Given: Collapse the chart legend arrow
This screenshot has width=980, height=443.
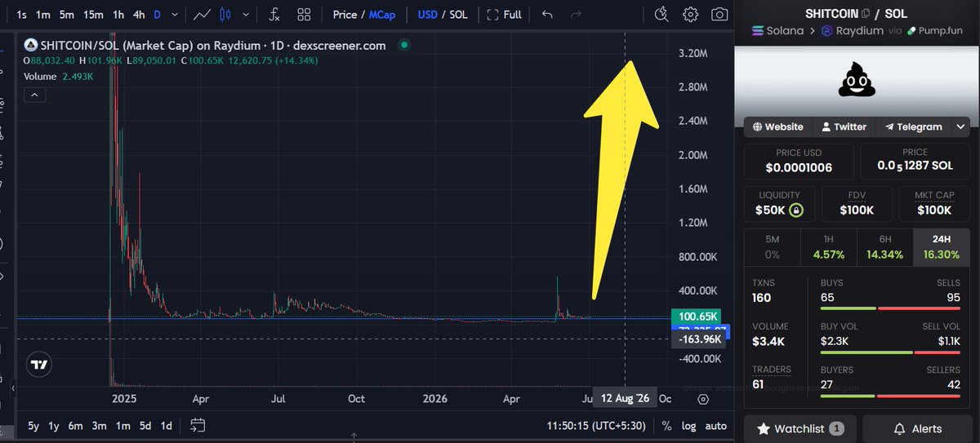Looking at the screenshot, I should (x=35, y=95).
